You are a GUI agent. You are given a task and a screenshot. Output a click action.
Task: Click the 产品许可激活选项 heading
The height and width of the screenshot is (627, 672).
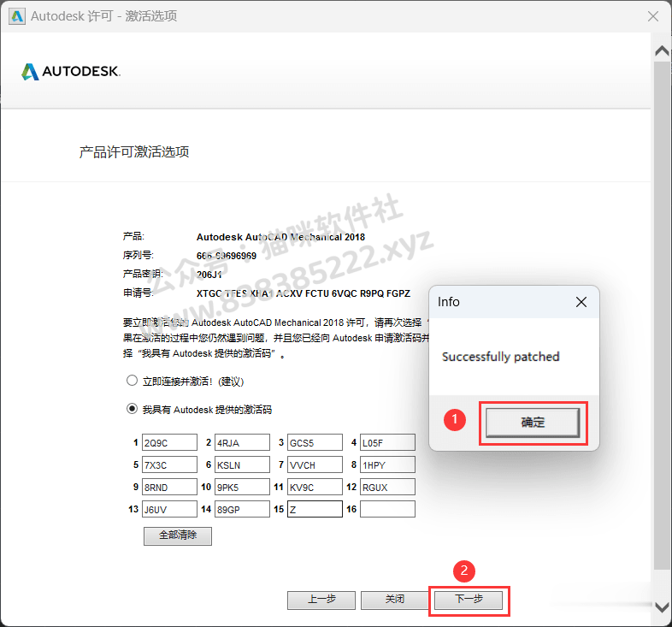coord(134,151)
